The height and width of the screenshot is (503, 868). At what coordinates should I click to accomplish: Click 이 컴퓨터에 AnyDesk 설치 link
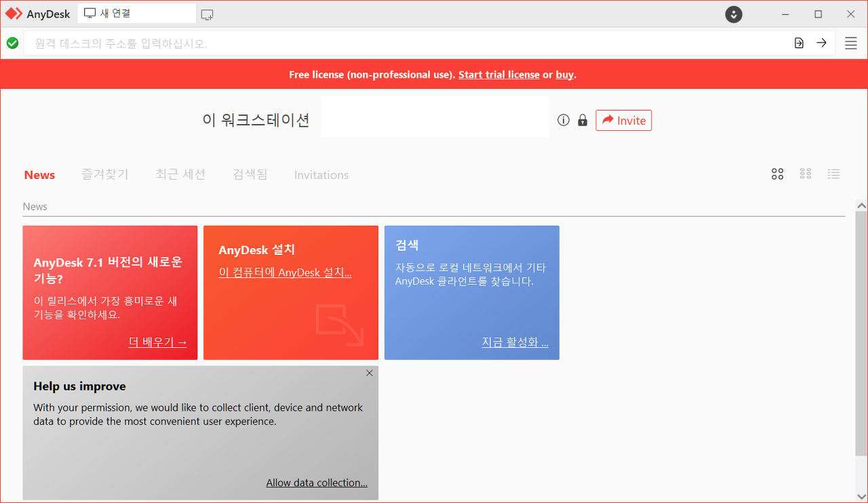pos(285,273)
